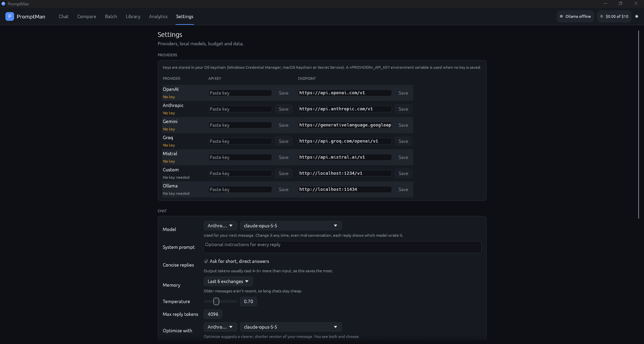The image size is (644, 344).
Task: Click the Settings page heading
Action: click(x=170, y=35)
